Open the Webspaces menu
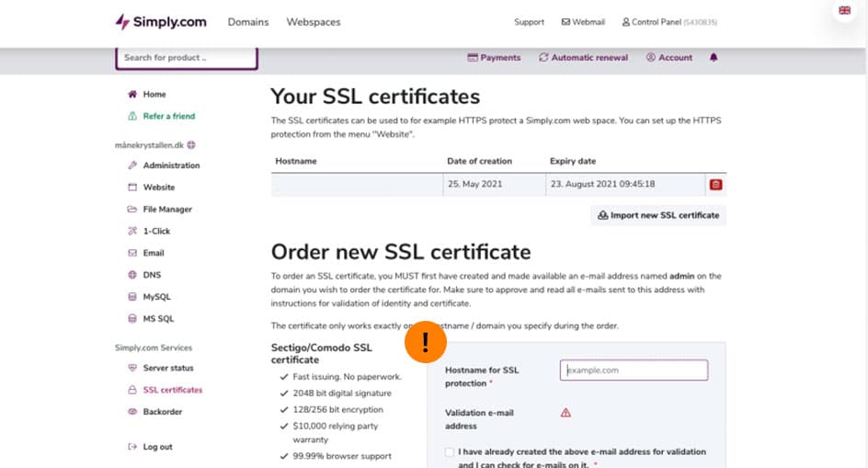868x468 pixels. coord(314,22)
